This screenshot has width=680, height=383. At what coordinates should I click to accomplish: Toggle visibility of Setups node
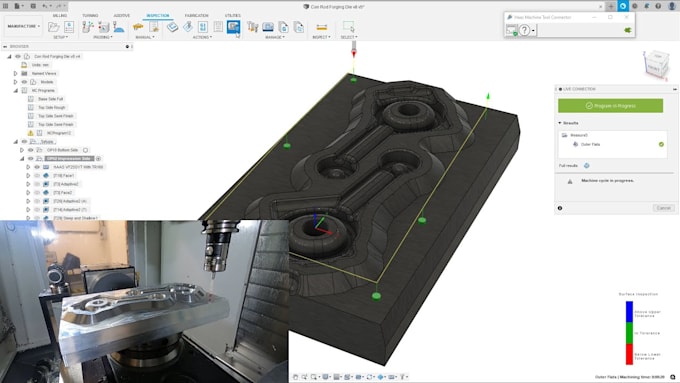click(x=24, y=141)
